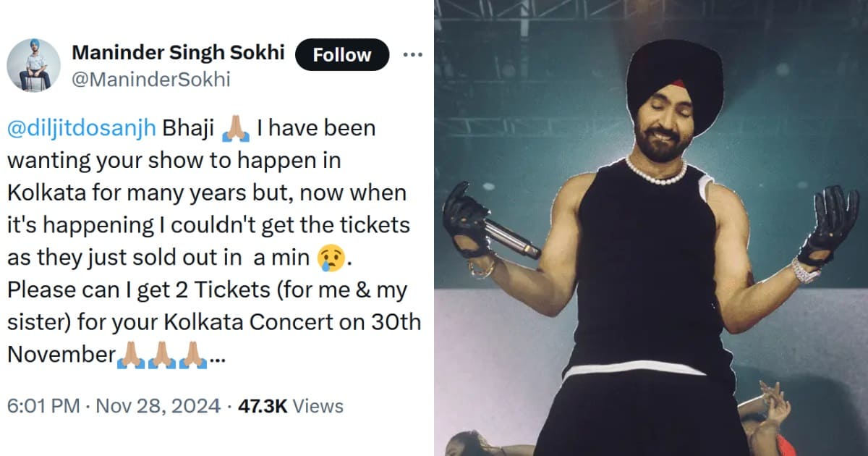Viewport: 868px width, 456px height.
Task: Open the 47.3K Views count
Action: tap(290, 407)
